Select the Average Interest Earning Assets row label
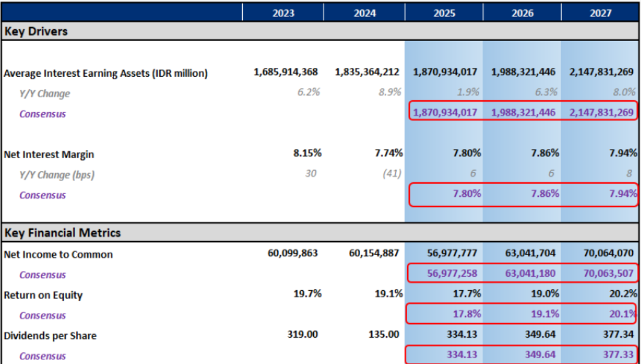 pyautogui.click(x=106, y=73)
